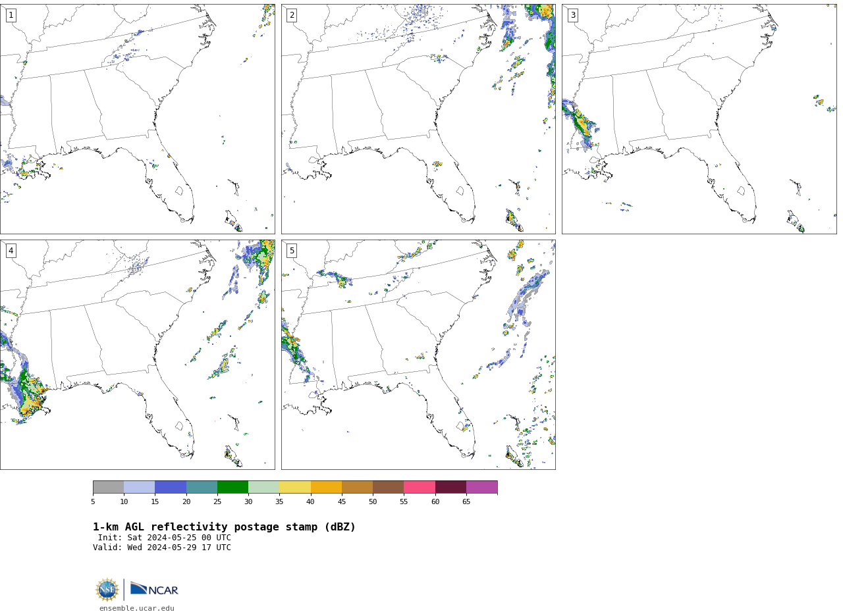Image resolution: width=843 pixels, height=616 pixels.
Task: Click the NCAR logo
Action: coord(154,589)
